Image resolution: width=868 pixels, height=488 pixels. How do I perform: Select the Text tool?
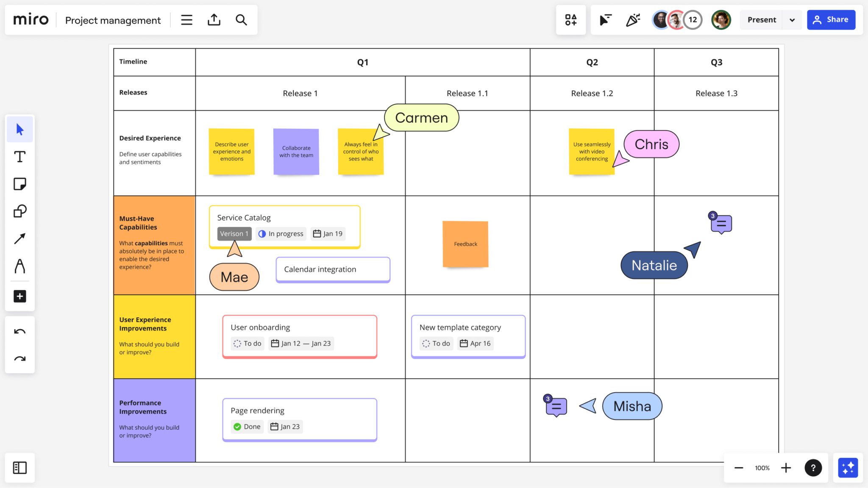click(x=19, y=156)
